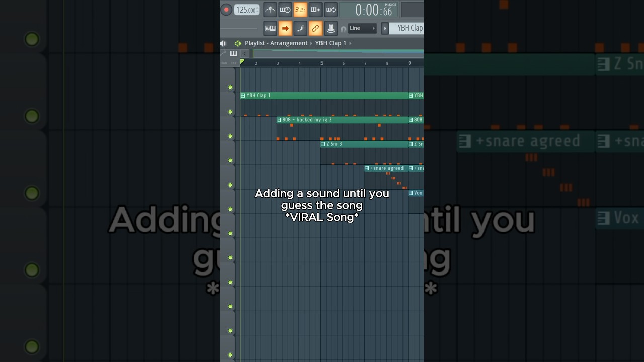This screenshot has width=644, height=362.
Task: Click the HAN label under the automation icon
Action: coord(224,63)
